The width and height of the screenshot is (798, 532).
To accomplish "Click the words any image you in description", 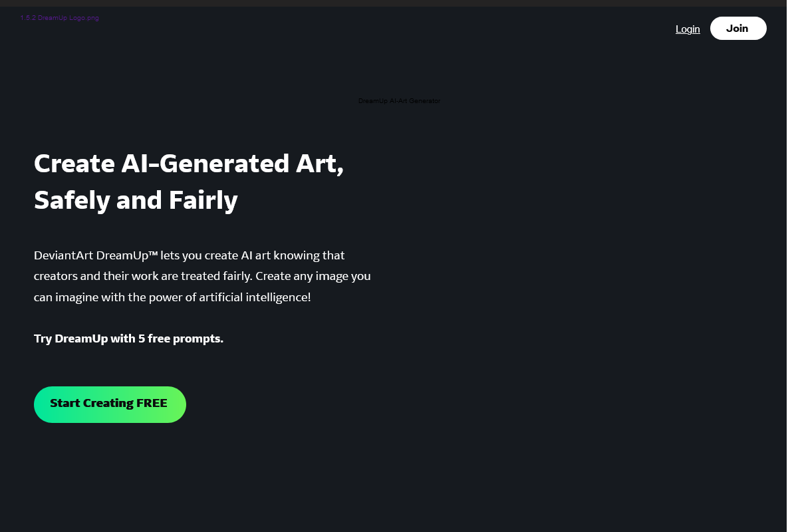I will 338,276.
